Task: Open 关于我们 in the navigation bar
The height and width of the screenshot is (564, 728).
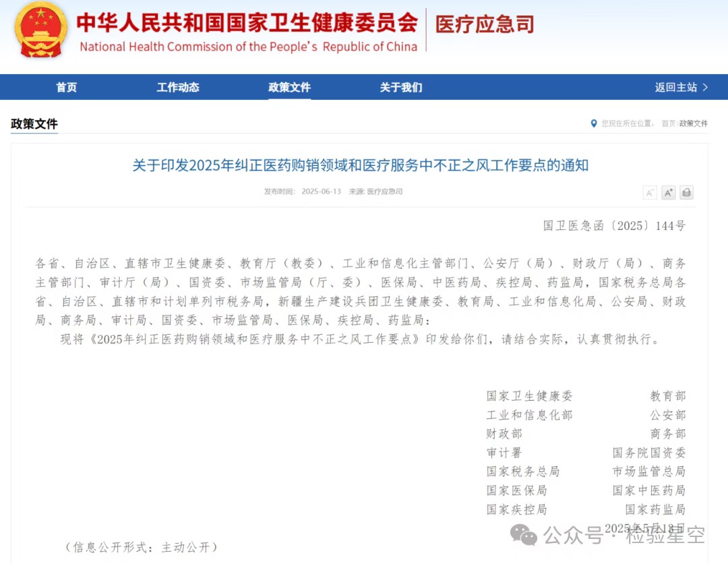Action: coord(401,87)
